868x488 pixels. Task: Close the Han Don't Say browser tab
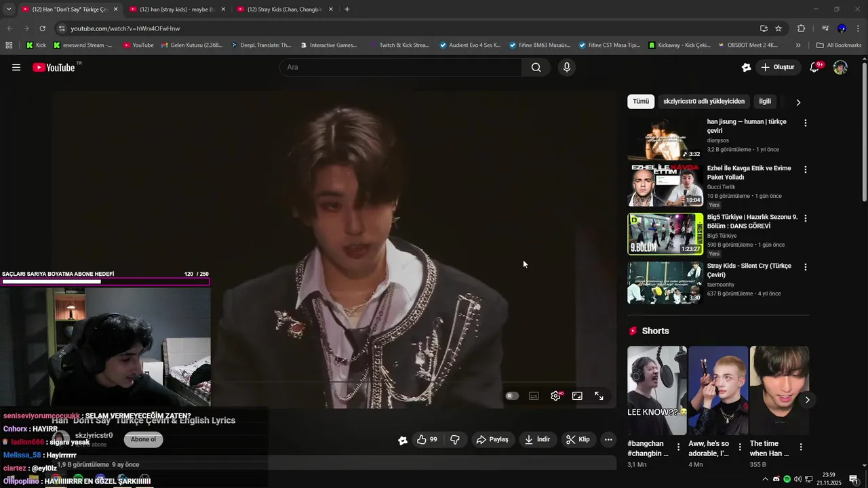point(115,9)
